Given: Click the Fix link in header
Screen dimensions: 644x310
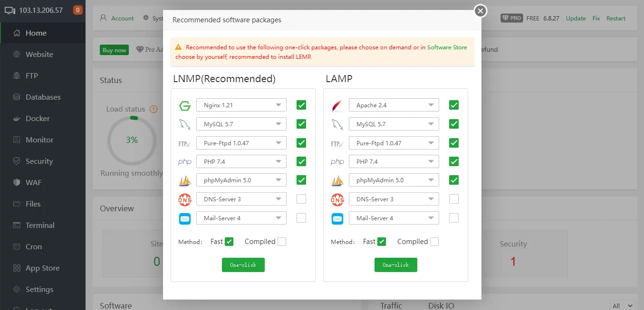Looking at the screenshot, I should [596, 18].
